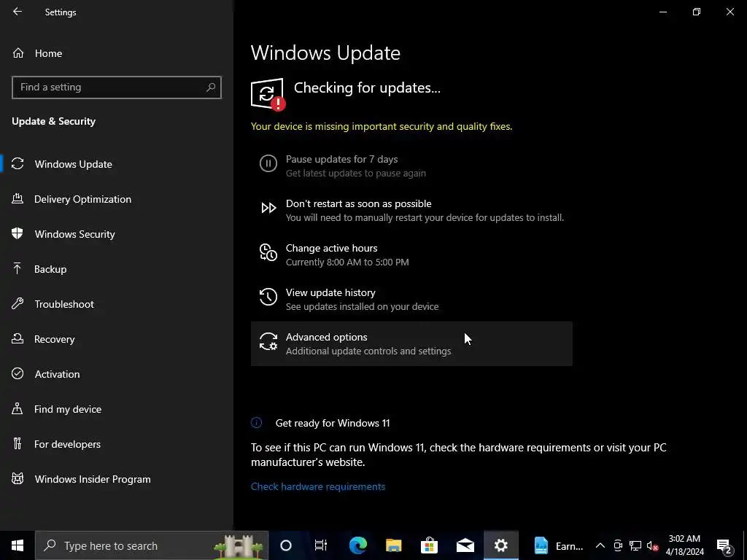Open Recovery settings
Screen dimensions: 747x560
[117, 339]
